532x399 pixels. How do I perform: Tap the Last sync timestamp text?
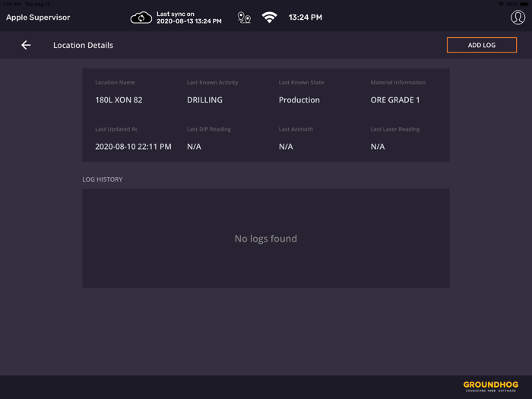click(x=188, y=17)
